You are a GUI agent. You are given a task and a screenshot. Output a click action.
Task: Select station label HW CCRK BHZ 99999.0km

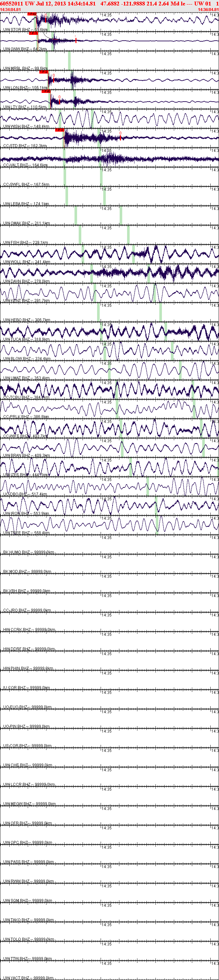29,630
